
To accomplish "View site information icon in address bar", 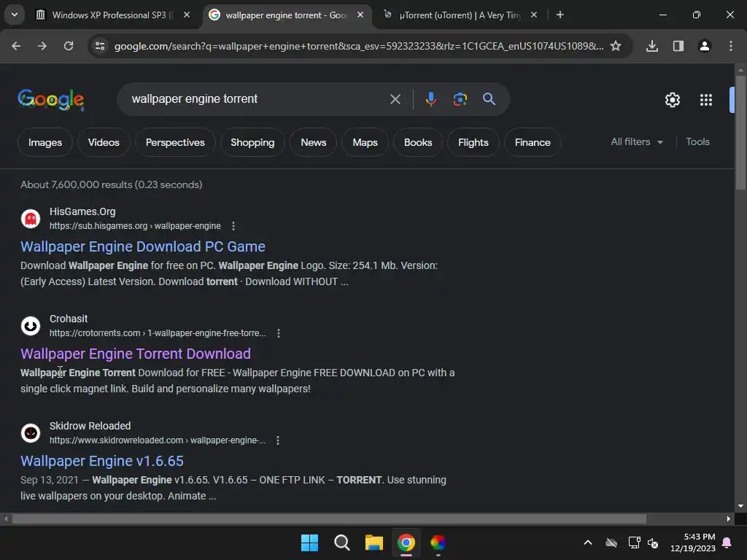I will (x=100, y=46).
